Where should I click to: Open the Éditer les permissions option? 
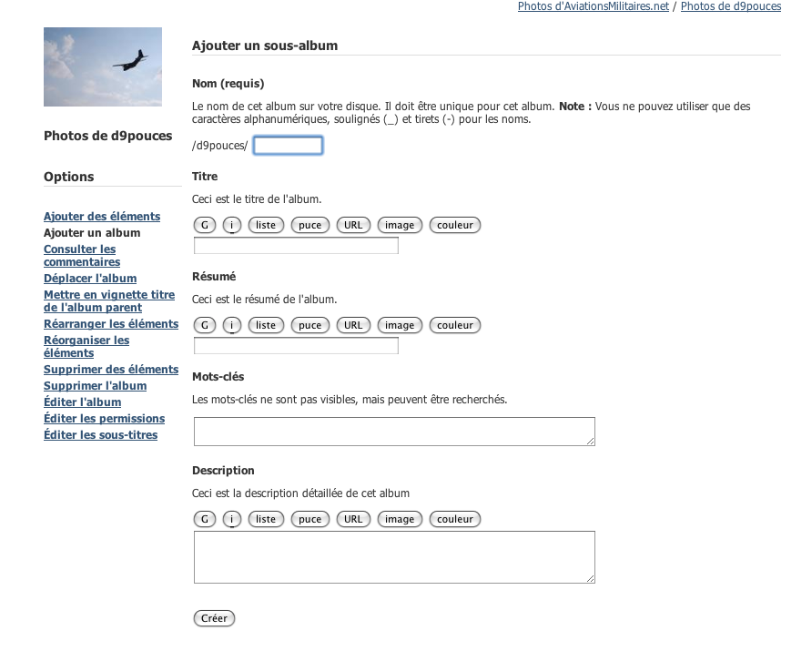(x=104, y=419)
